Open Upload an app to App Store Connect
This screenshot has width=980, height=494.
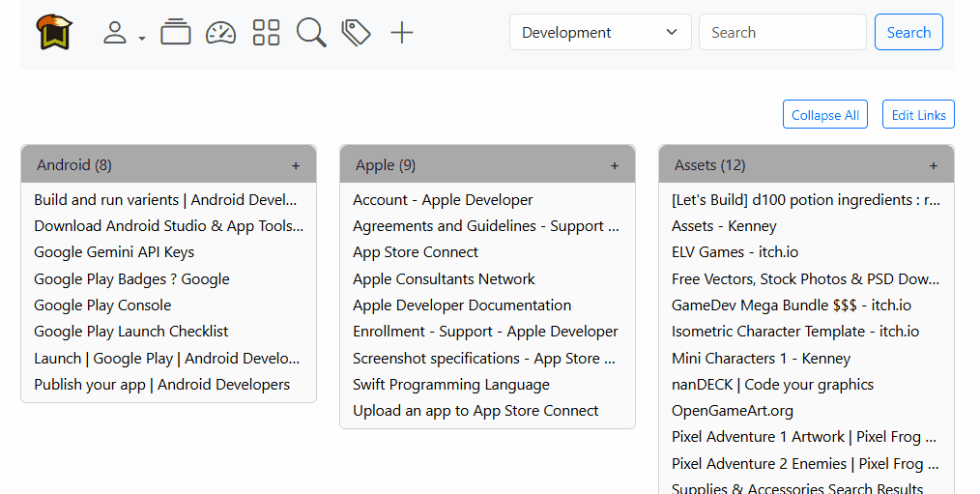(x=476, y=411)
